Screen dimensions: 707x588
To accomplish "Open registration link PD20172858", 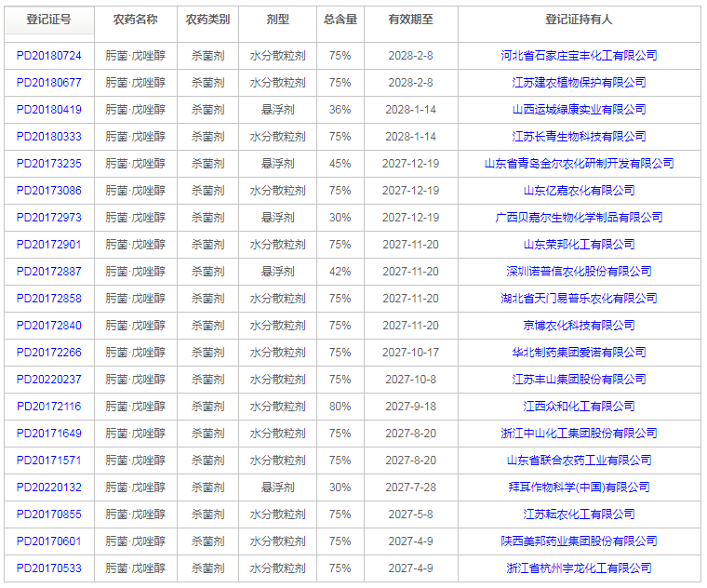I will [48, 299].
